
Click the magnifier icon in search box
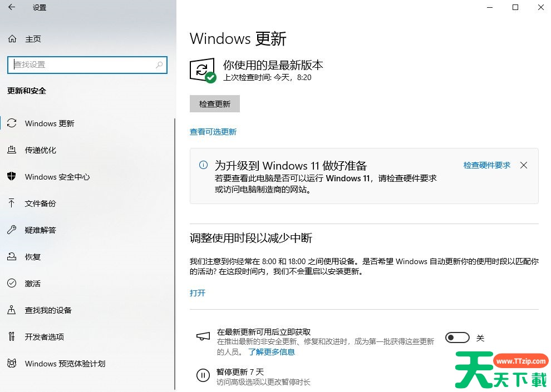point(159,64)
